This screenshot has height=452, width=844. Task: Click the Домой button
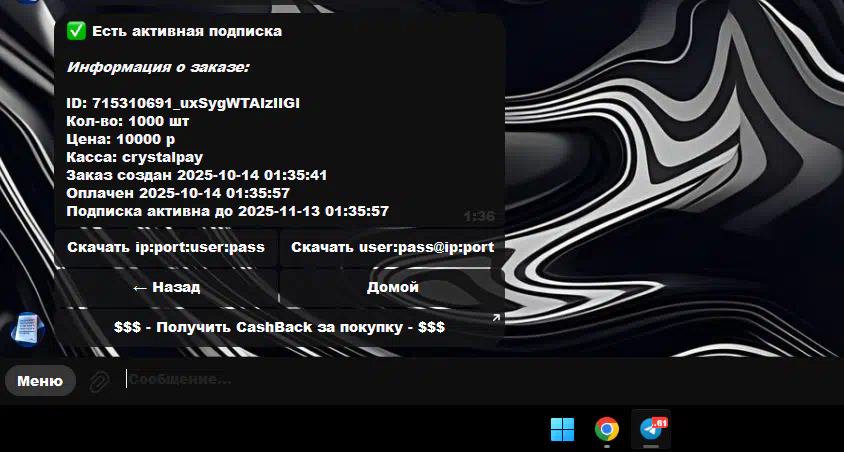point(392,287)
